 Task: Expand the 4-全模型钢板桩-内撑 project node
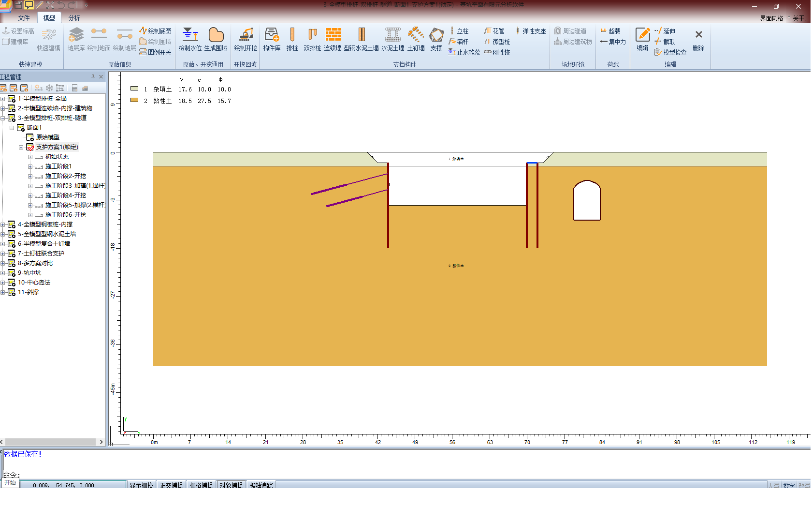(3, 224)
